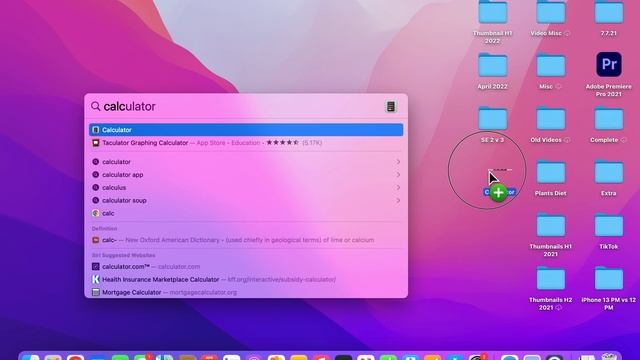Select the Plants Diet desktop folder

[x=550, y=178]
